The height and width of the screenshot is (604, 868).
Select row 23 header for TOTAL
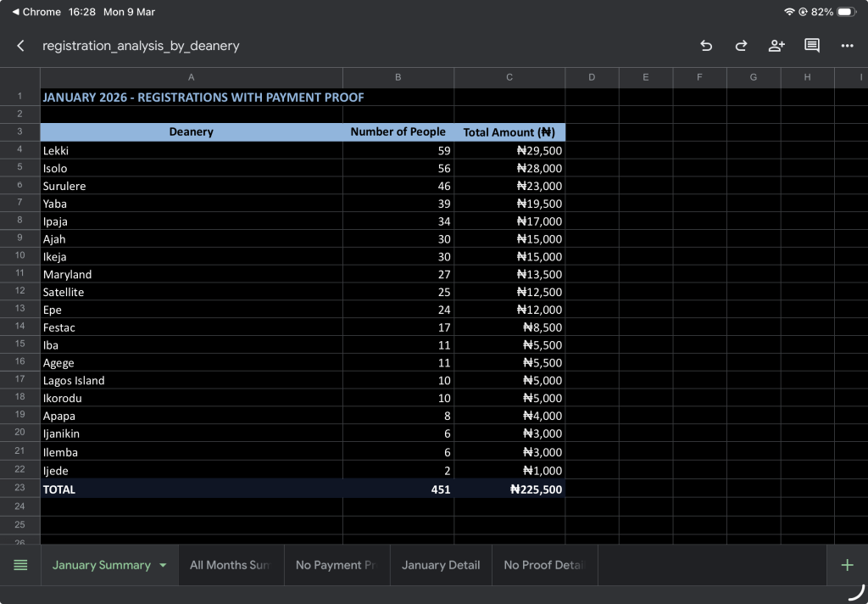click(x=19, y=489)
